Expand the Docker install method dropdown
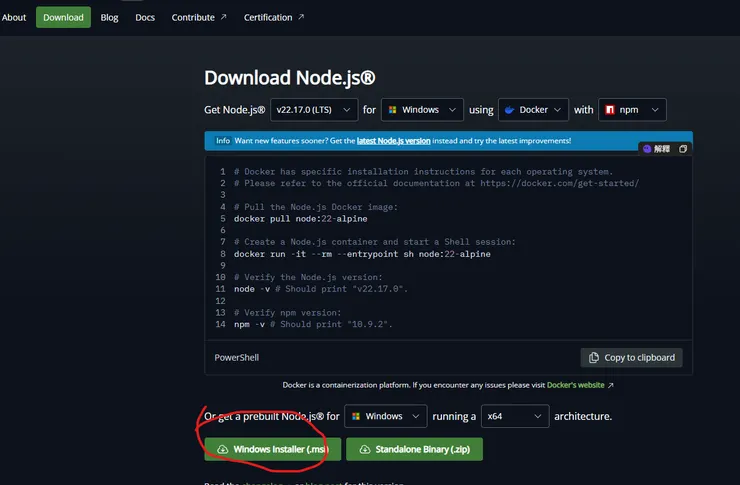 pos(533,110)
